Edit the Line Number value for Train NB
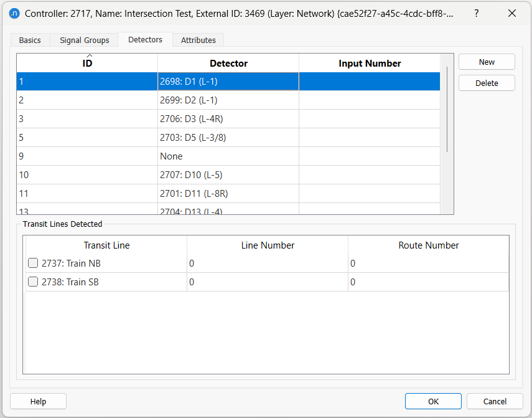This screenshot has height=418, width=532. 268,263
